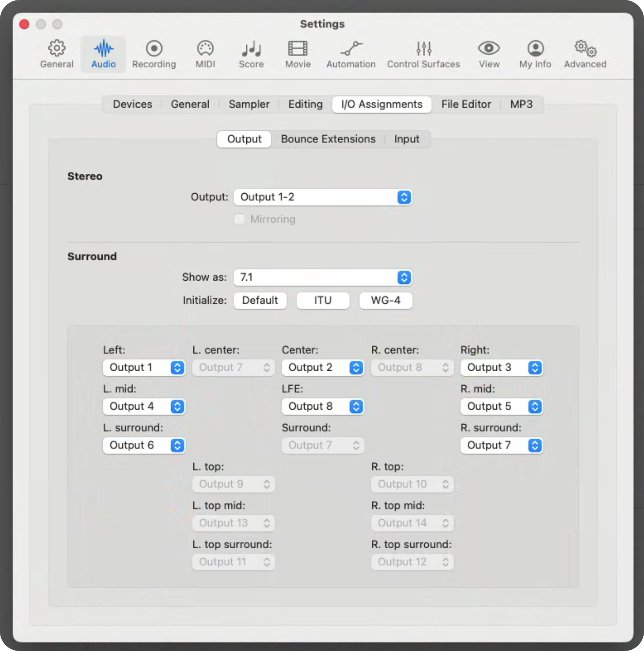Click the Stereo section heading
Viewport: 644px width, 651px height.
85,176
